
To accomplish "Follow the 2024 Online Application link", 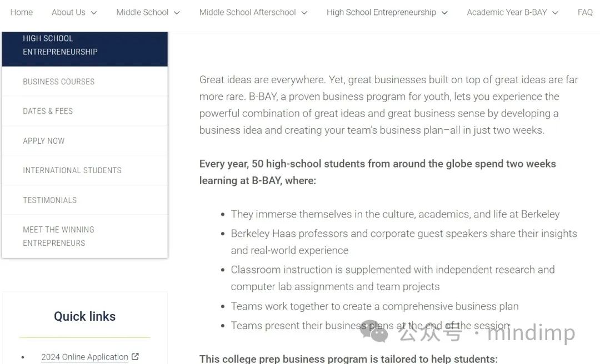I will [84, 357].
